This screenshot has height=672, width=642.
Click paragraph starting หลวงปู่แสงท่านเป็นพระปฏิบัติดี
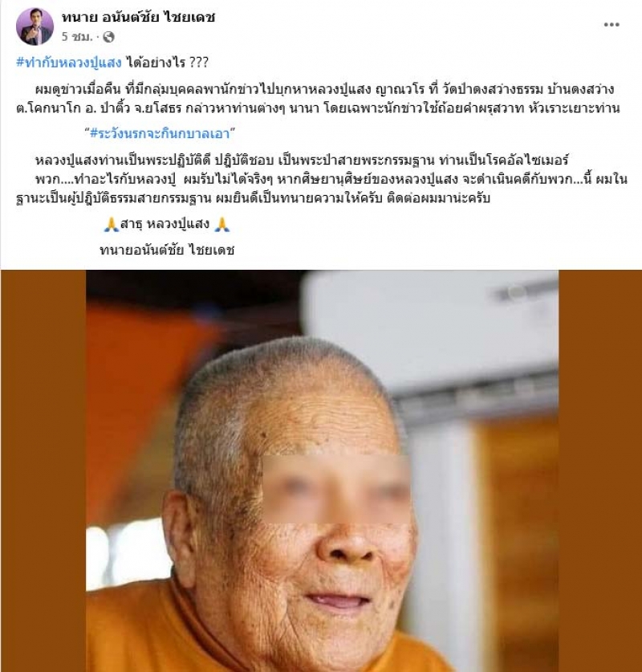click(x=321, y=179)
